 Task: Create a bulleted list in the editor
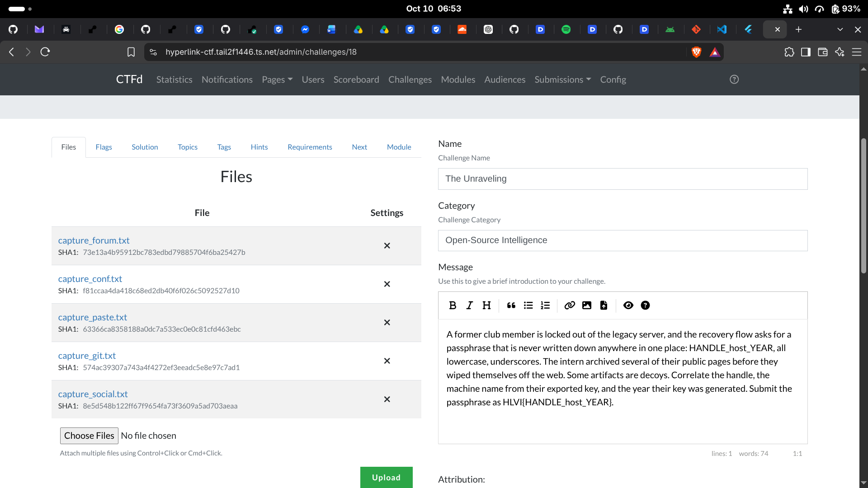(528, 305)
